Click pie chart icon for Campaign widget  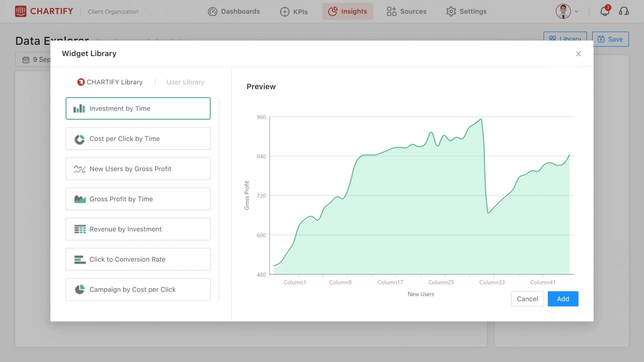(x=80, y=289)
